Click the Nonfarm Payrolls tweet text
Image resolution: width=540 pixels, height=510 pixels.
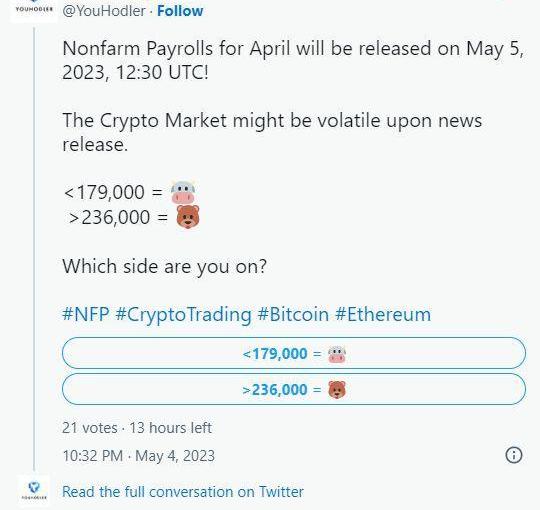tap(293, 60)
